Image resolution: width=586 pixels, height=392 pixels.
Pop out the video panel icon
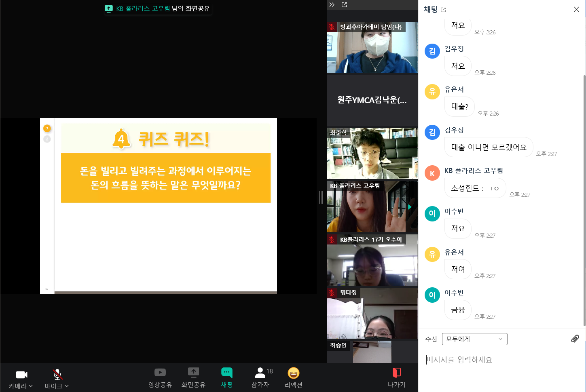pos(344,5)
